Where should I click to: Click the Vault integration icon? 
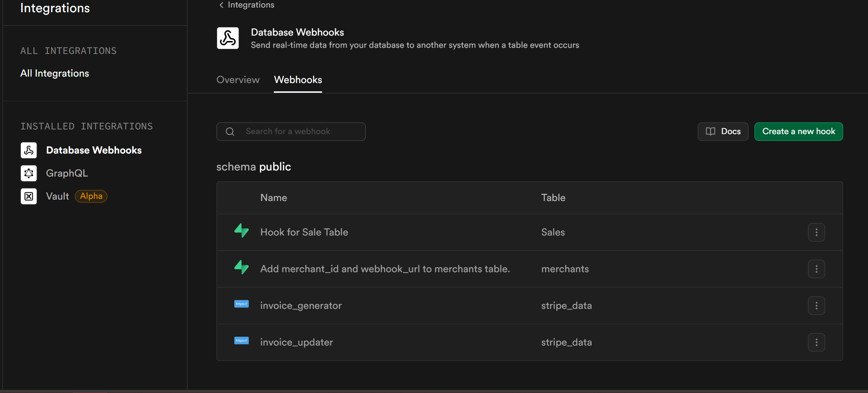pos(29,196)
